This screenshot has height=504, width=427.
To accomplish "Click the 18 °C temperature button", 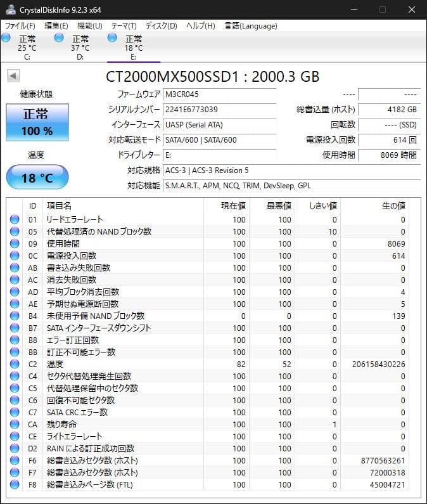I will coord(37,177).
